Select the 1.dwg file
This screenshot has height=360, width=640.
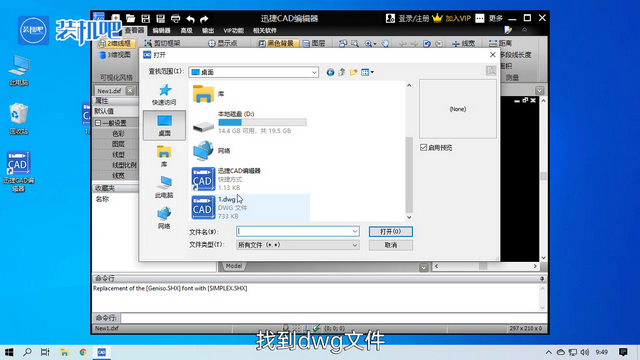pyautogui.click(x=251, y=207)
